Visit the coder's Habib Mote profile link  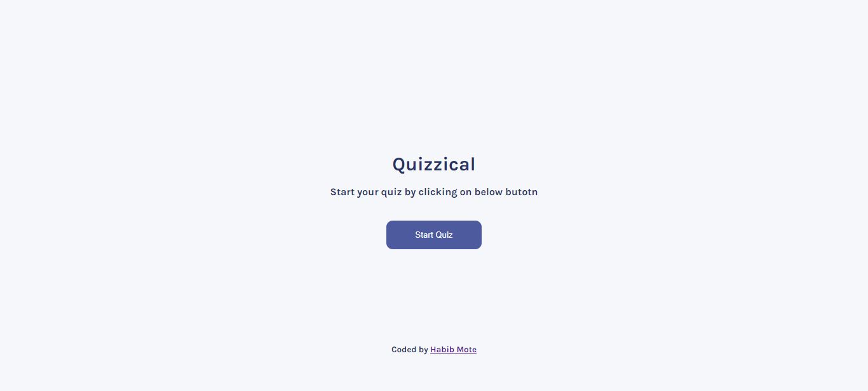(453, 349)
